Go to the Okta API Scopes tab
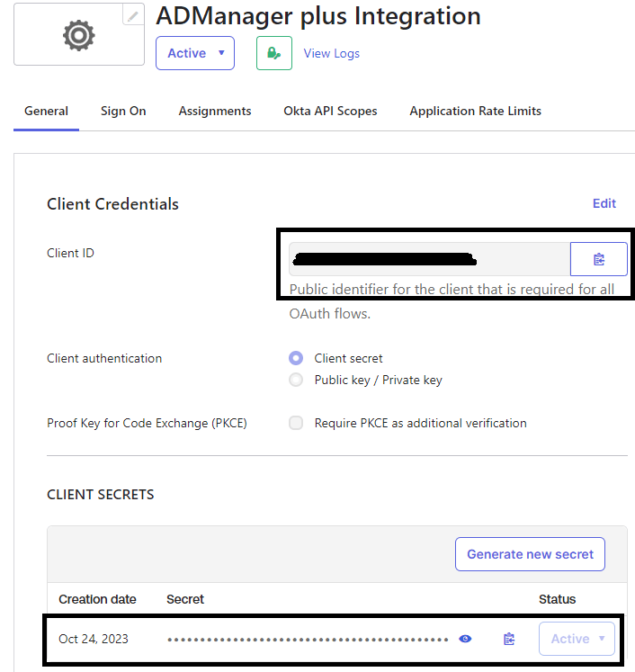635x672 pixels. tap(330, 111)
